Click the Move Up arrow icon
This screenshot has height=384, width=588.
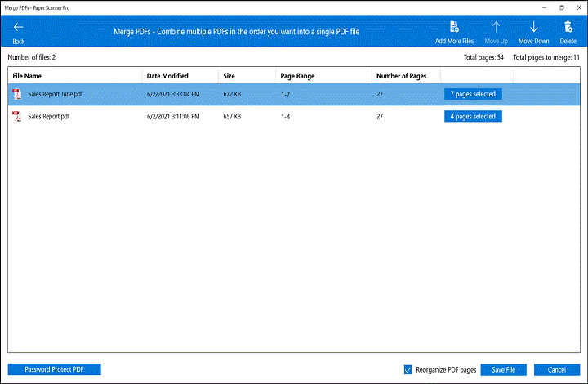(x=496, y=28)
